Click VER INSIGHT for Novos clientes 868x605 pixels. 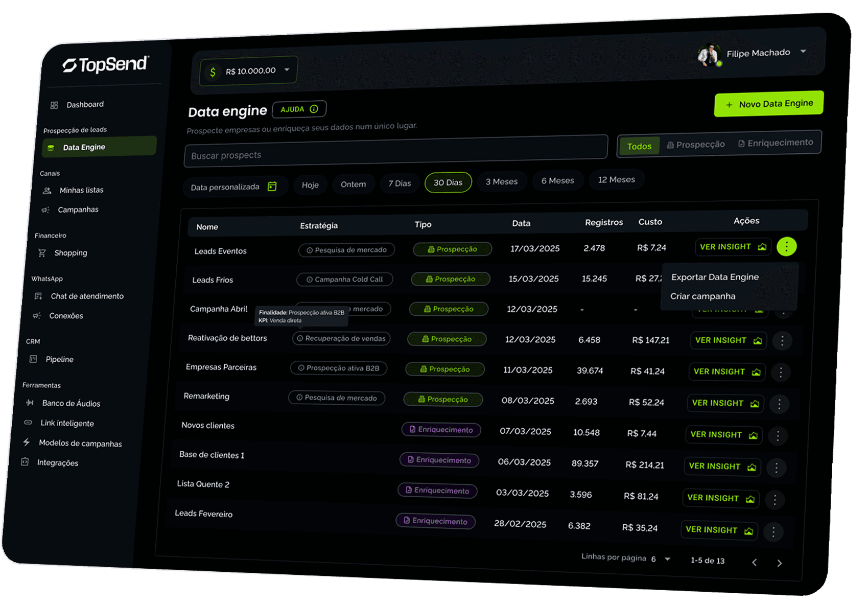(724, 435)
